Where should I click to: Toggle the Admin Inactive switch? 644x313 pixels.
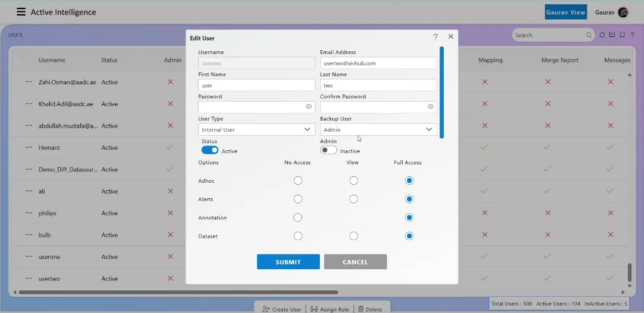pyautogui.click(x=328, y=150)
